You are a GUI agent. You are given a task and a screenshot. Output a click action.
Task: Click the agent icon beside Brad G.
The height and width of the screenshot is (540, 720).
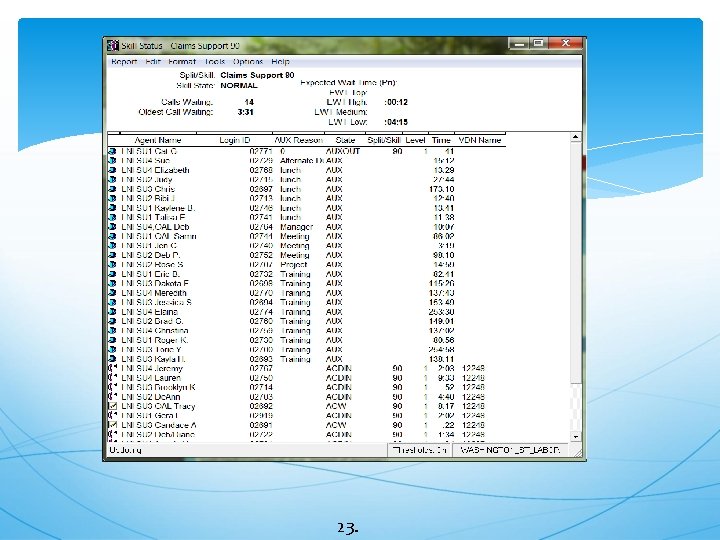click(x=112, y=321)
